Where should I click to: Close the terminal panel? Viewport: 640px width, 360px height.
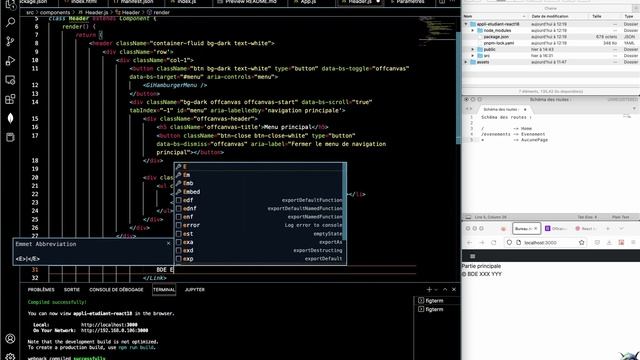pos(454,289)
